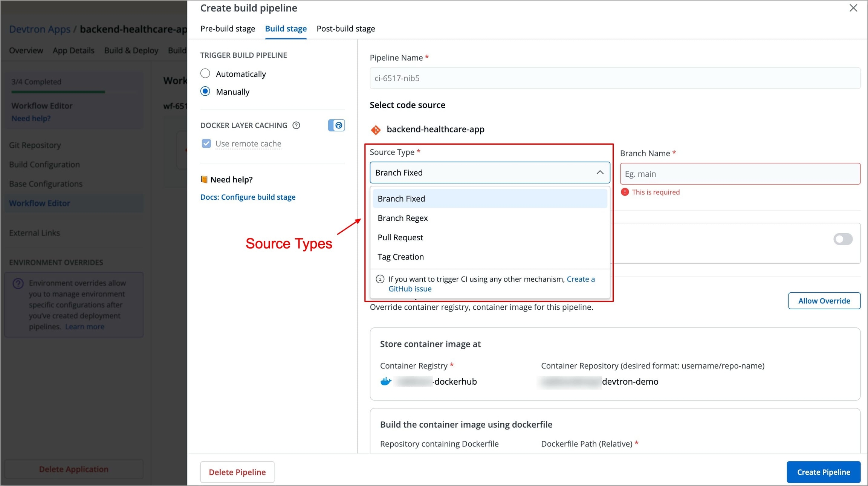Open the Post-build stage tab

[345, 29]
